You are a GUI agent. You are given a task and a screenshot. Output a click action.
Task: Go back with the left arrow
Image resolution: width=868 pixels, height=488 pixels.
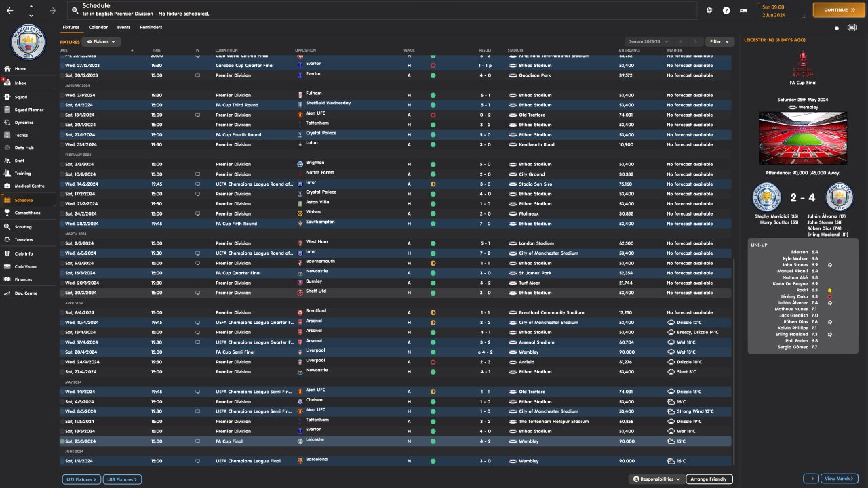tap(10, 11)
